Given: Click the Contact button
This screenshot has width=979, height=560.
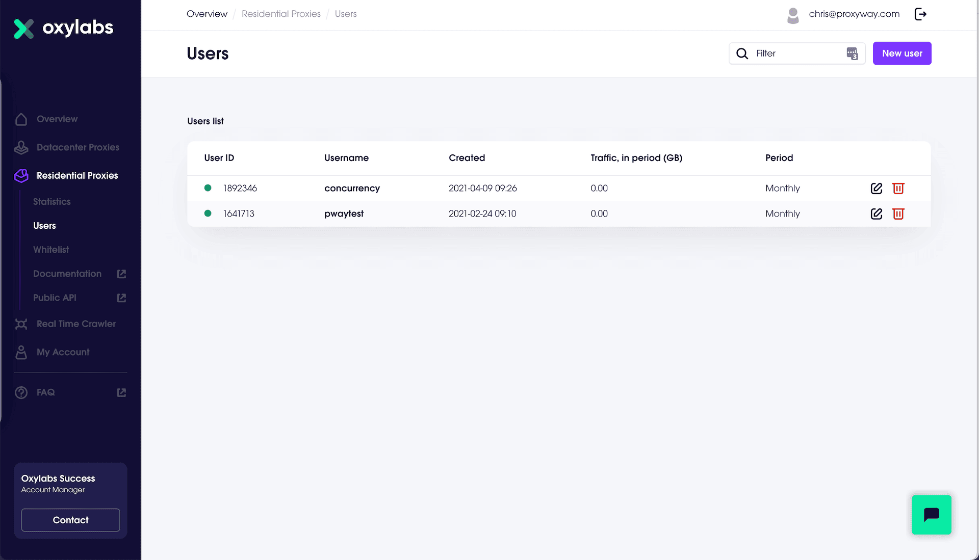Looking at the screenshot, I should tap(70, 520).
